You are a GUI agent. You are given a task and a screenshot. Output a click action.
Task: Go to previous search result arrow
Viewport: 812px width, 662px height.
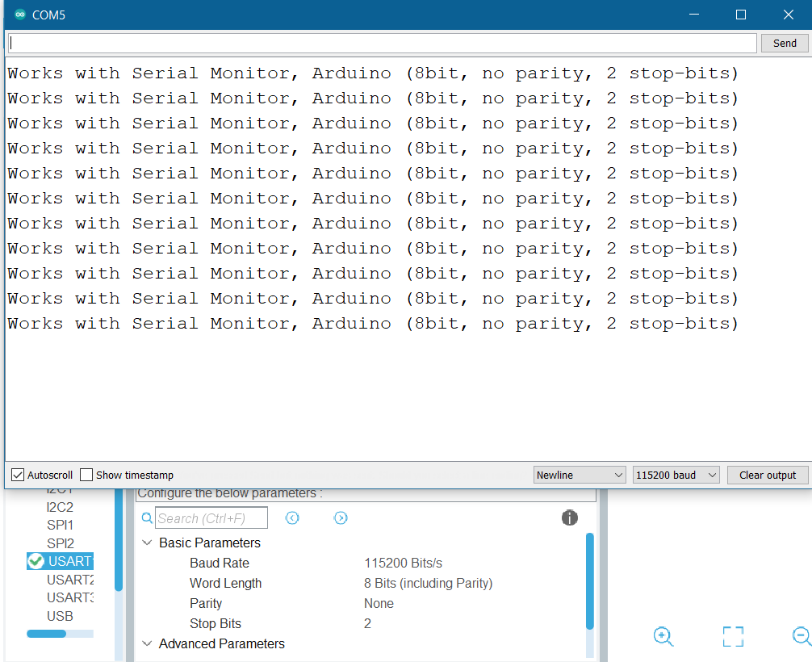[292, 518]
